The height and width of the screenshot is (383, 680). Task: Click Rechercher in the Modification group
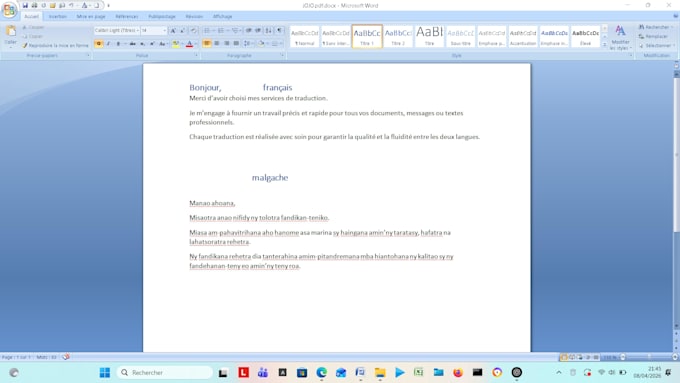[x=656, y=27]
